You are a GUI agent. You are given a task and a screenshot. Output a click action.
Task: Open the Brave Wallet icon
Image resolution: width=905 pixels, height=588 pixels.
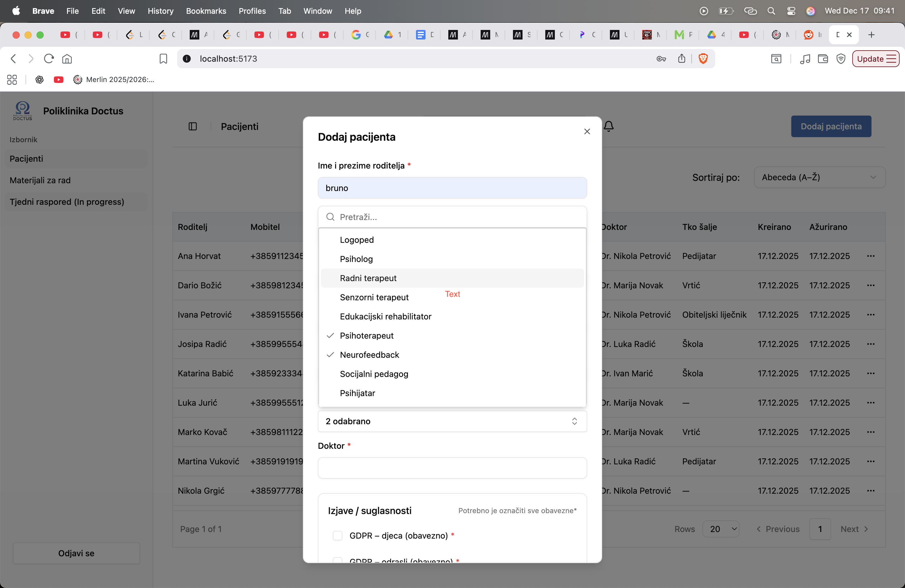click(823, 59)
